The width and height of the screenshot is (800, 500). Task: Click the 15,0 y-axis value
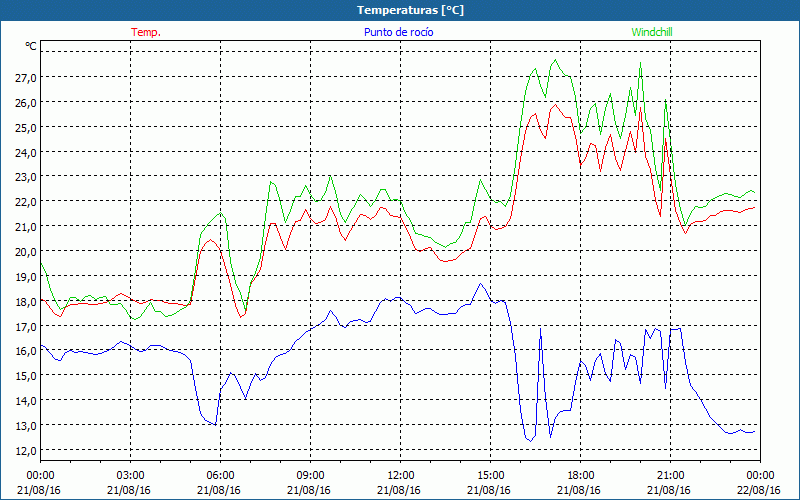click(25, 376)
